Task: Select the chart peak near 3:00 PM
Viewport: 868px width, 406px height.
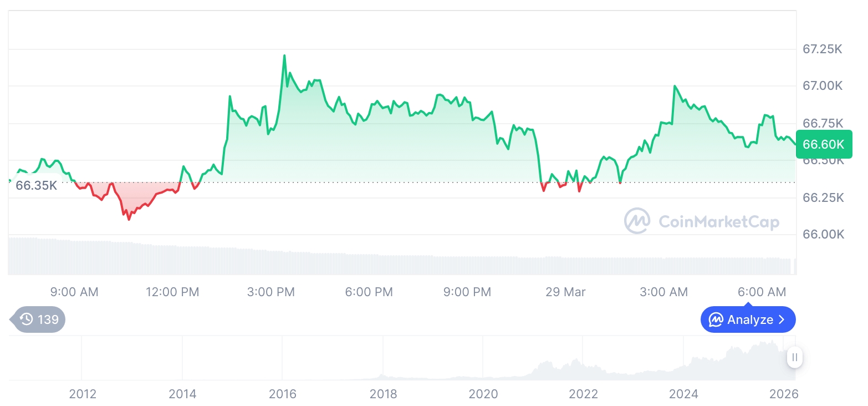Action: click(284, 55)
